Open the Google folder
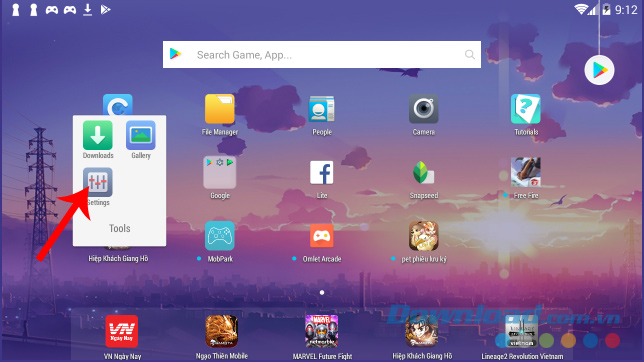The image size is (644, 362). pyautogui.click(x=220, y=173)
